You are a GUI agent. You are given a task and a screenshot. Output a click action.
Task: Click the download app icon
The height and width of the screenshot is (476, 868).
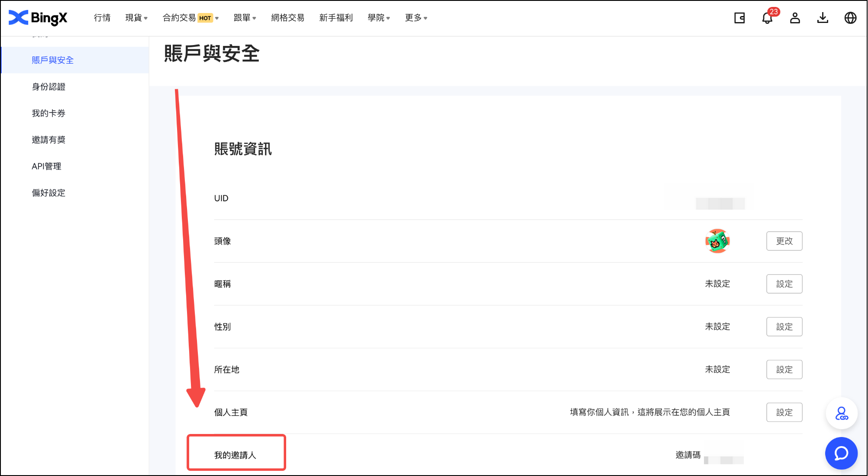point(823,18)
